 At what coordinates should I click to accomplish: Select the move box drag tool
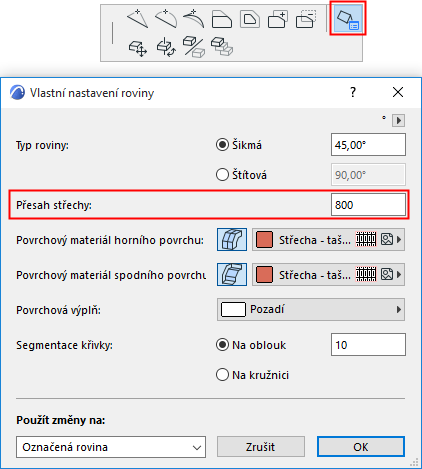138,48
